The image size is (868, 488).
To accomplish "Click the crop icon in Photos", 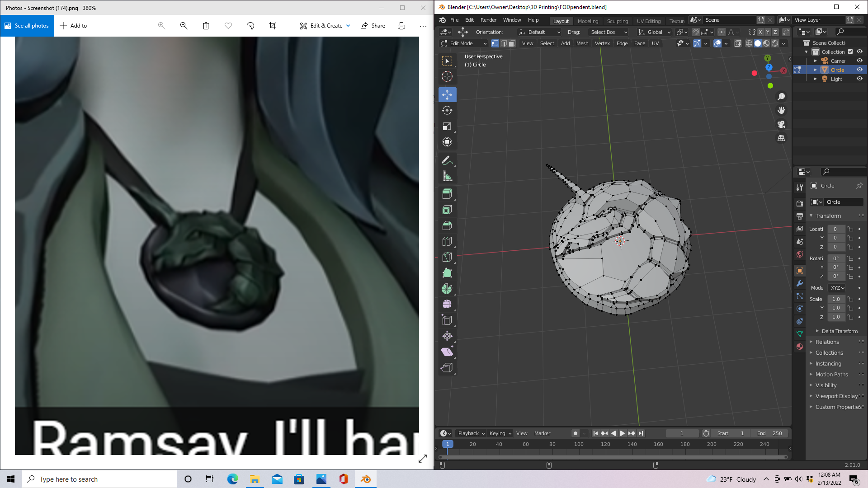I will [273, 26].
